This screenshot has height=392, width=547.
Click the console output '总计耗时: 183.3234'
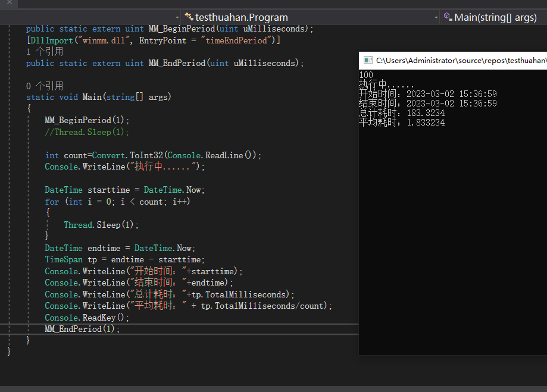coord(402,113)
